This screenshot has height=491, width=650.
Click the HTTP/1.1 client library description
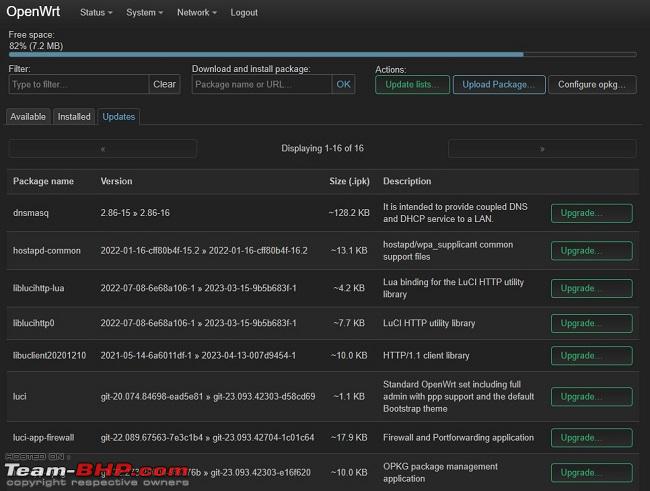[426, 355]
